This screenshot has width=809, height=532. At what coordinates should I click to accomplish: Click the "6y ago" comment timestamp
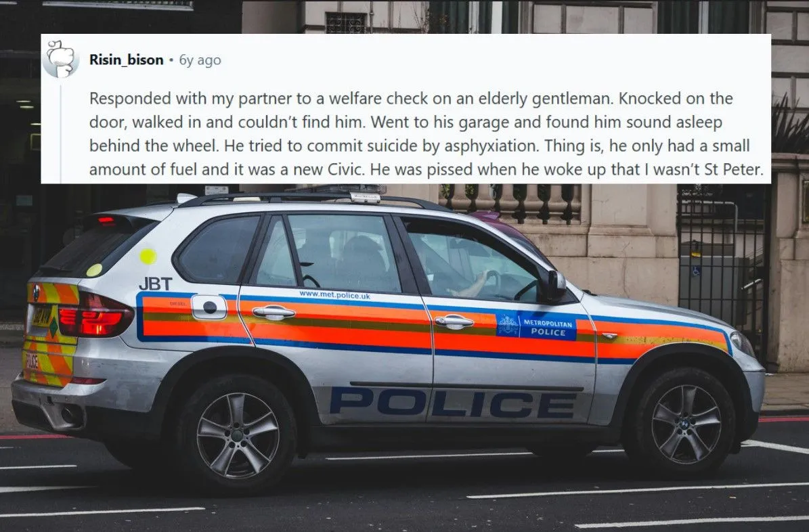pyautogui.click(x=200, y=60)
